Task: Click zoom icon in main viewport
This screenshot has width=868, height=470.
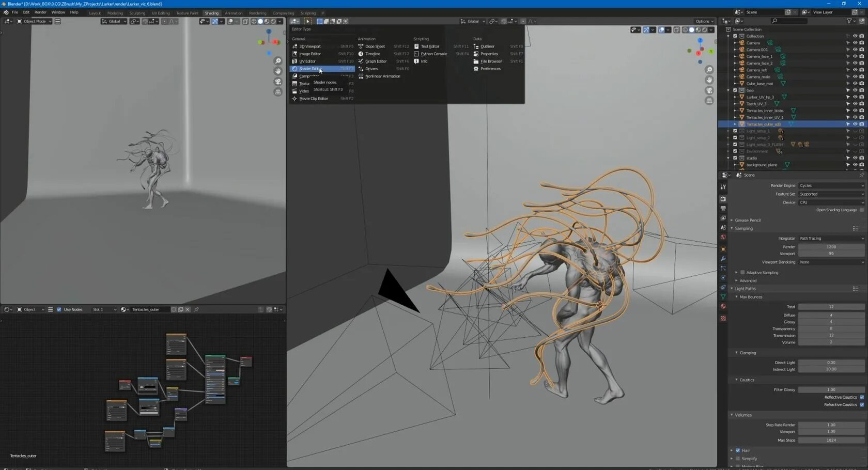Action: pyautogui.click(x=709, y=70)
